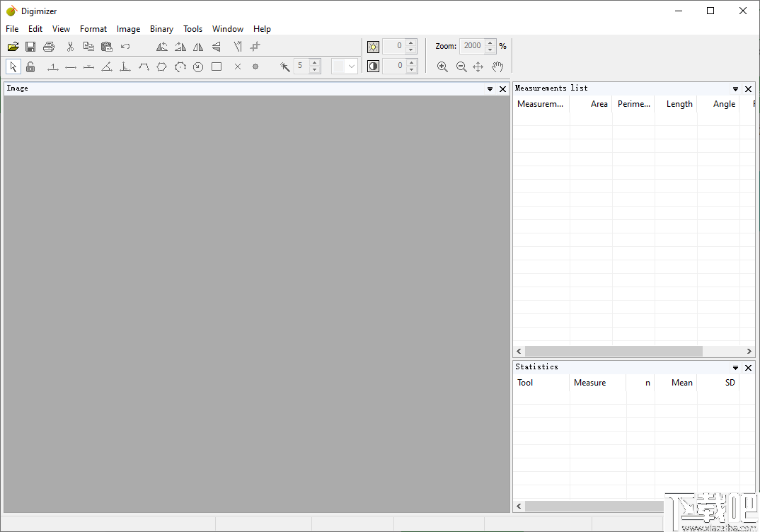Open the Measurements list panel options arrow
Viewport: 760px width, 532px height.
(x=735, y=89)
